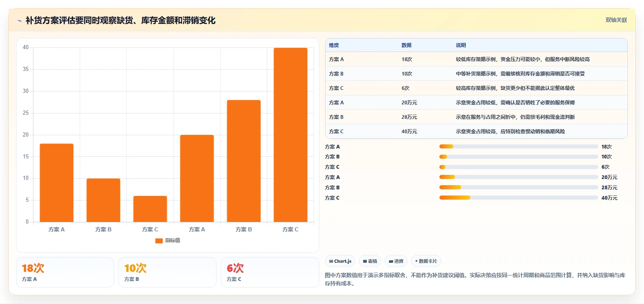Image resolution: width=644 pixels, height=304 pixels.
Task: Click description starting 较高库存策略示例
Action: pyautogui.click(x=515, y=88)
